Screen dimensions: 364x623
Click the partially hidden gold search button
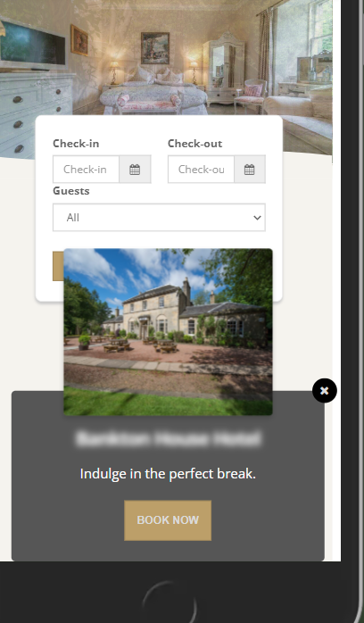click(58, 266)
